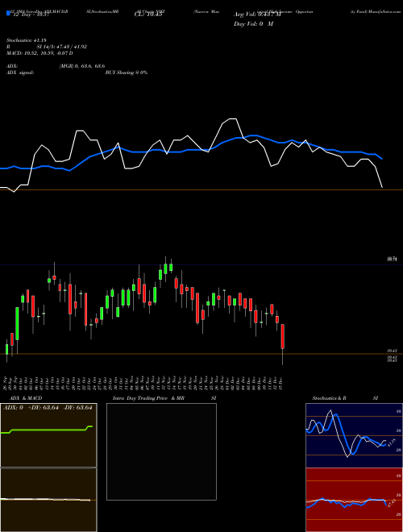The height and width of the screenshot is (532, 403).
Task: Open the red RSI chart panel
Action: (x=354, y=500)
